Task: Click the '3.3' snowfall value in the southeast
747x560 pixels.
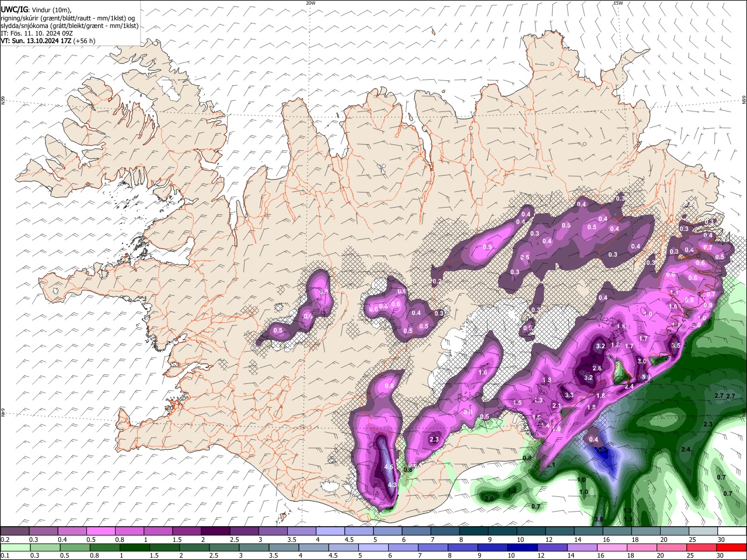Action: [x=569, y=395]
